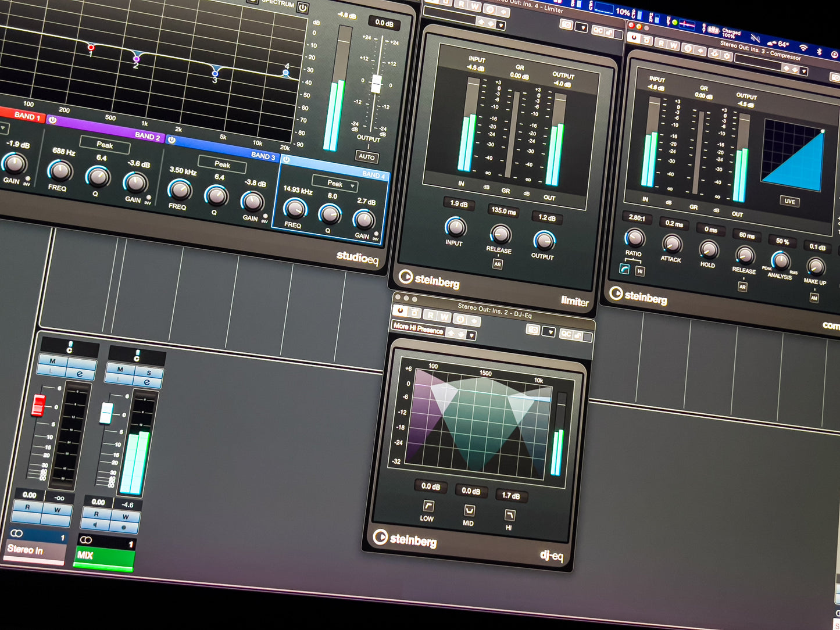Mute the MIX channel with M button

tap(120, 369)
